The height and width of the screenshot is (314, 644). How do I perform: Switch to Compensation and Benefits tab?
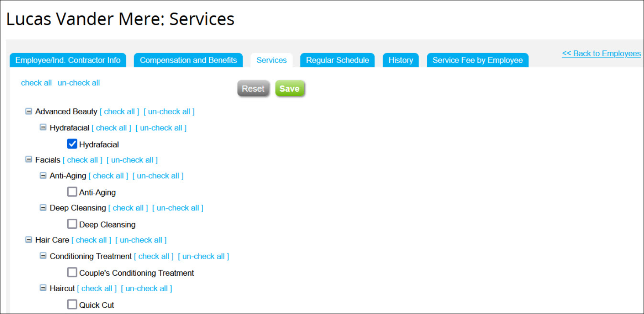tap(188, 60)
